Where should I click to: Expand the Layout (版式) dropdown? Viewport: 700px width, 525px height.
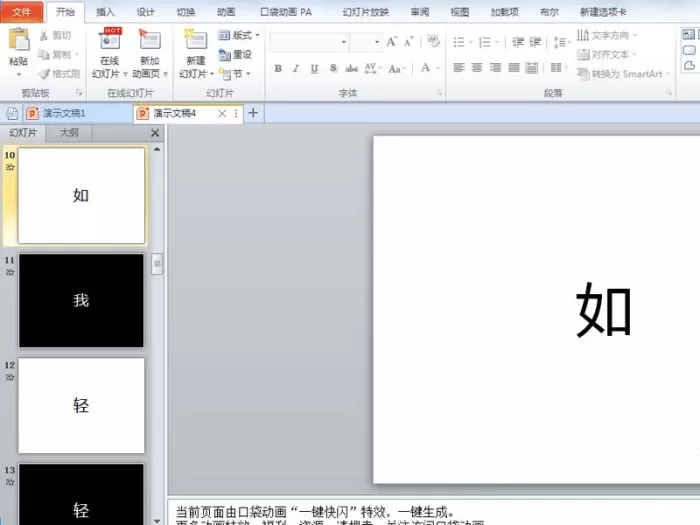[x=257, y=35]
